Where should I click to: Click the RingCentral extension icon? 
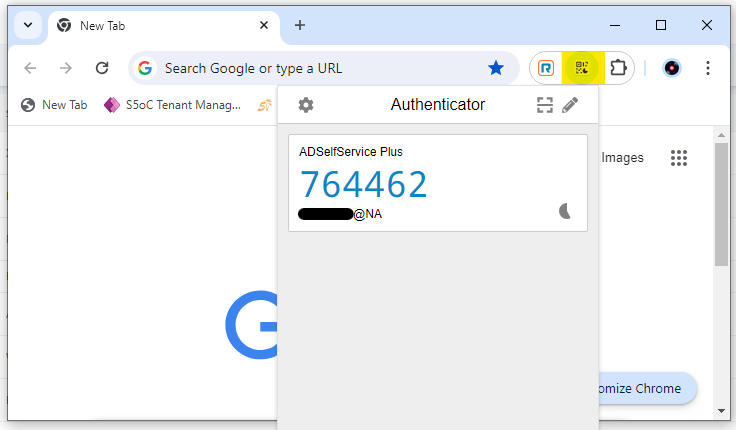pos(546,68)
